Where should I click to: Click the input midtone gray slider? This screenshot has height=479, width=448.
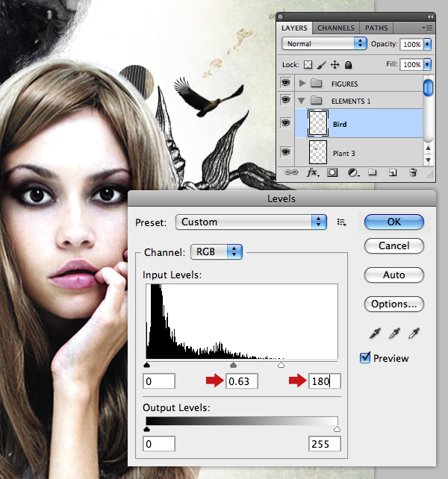click(x=233, y=365)
